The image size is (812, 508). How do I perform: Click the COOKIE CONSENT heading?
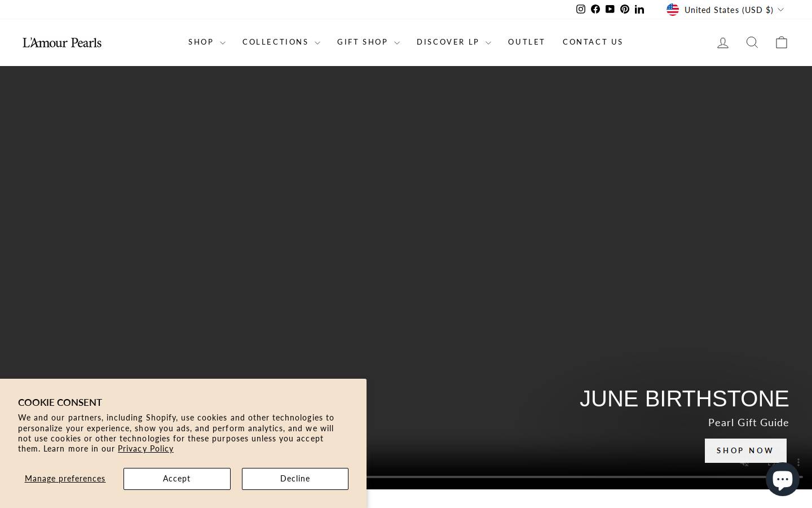point(60,402)
